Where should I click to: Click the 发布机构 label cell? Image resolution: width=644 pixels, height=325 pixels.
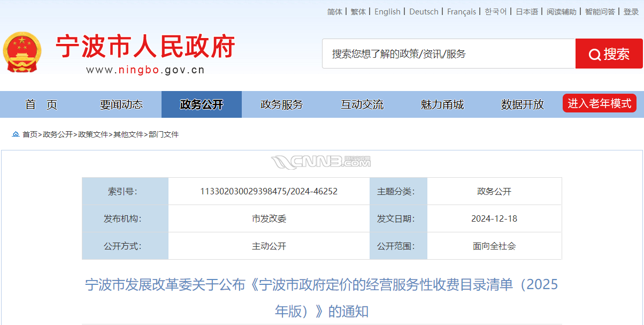point(125,218)
